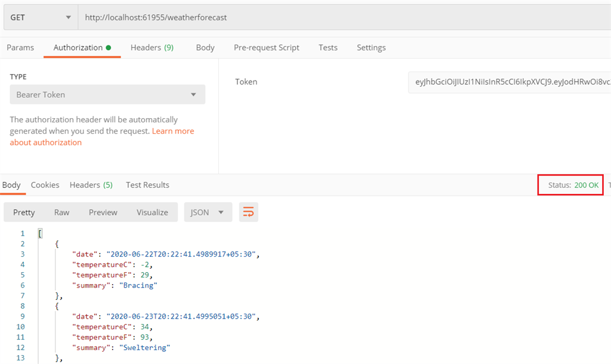The image size is (611, 364).
Task: Click the Status 200 OK indicator
Action: point(570,184)
